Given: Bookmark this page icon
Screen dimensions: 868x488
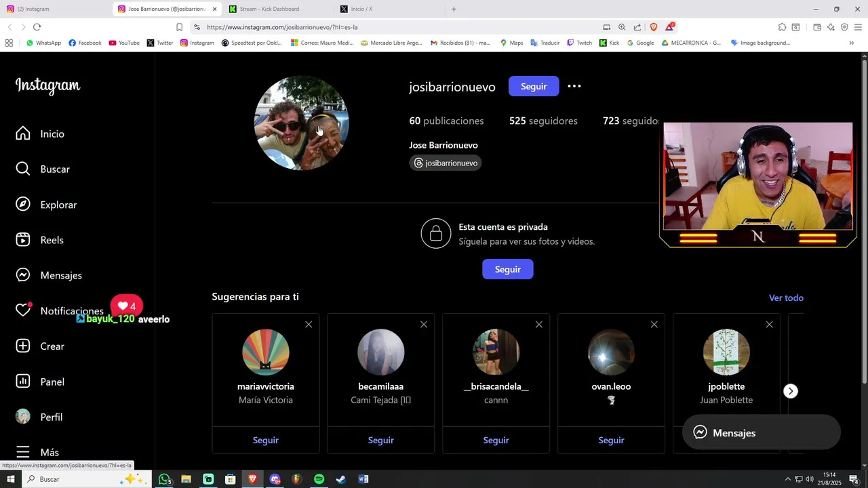Looking at the screenshot, I should click(179, 27).
